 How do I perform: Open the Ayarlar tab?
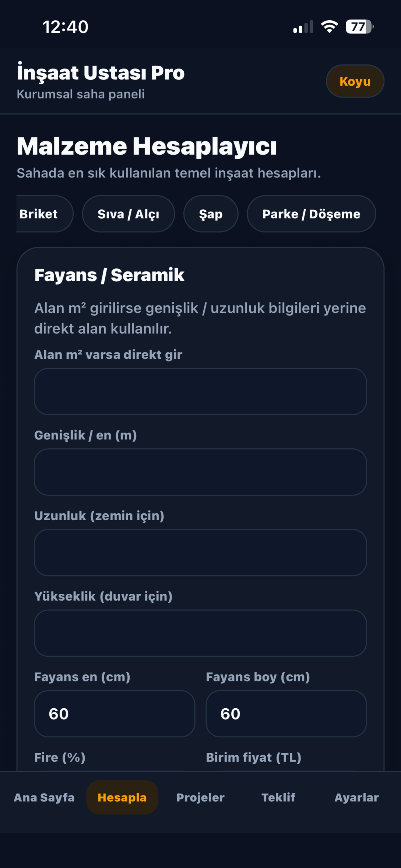pyautogui.click(x=357, y=797)
